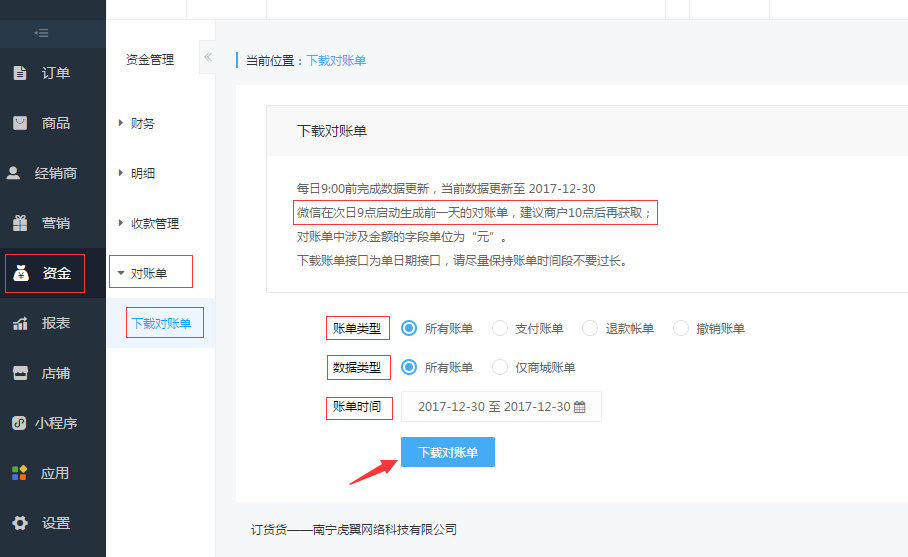908x557 pixels.
Task: Click the 账单时间 date range field
Action: click(x=501, y=406)
